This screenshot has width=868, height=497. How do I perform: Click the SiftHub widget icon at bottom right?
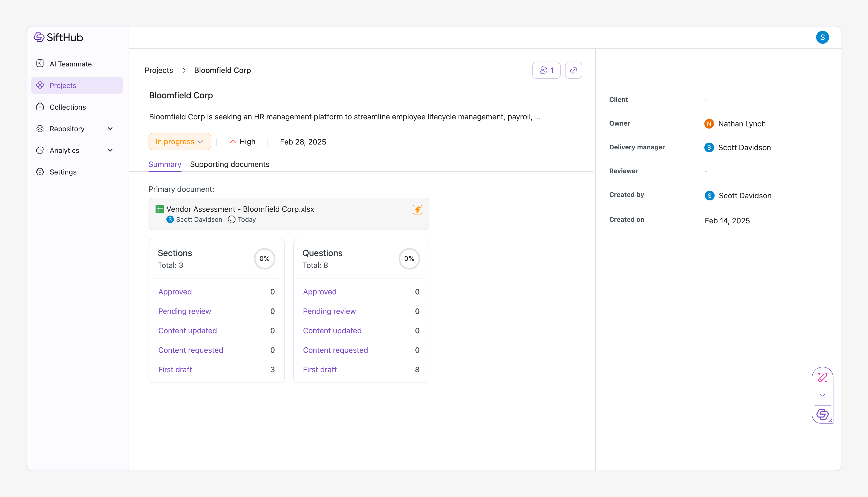pyautogui.click(x=822, y=414)
